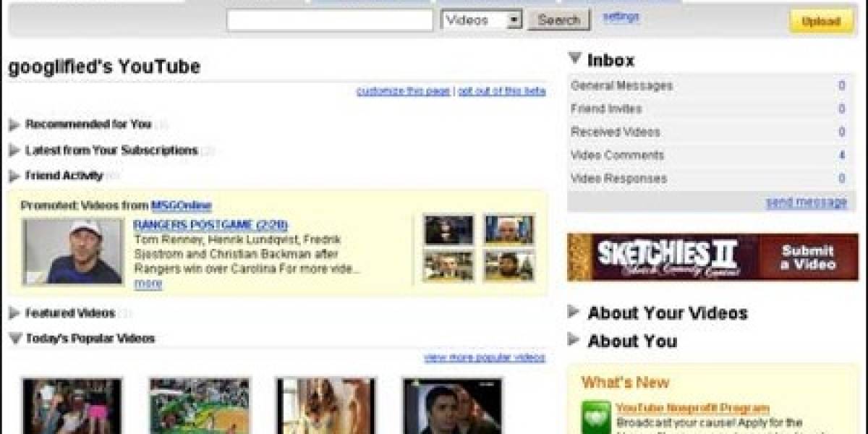Image resolution: width=868 pixels, height=434 pixels.
Task: Open the bottom-right small promoted video thumbnail
Action: [509, 265]
